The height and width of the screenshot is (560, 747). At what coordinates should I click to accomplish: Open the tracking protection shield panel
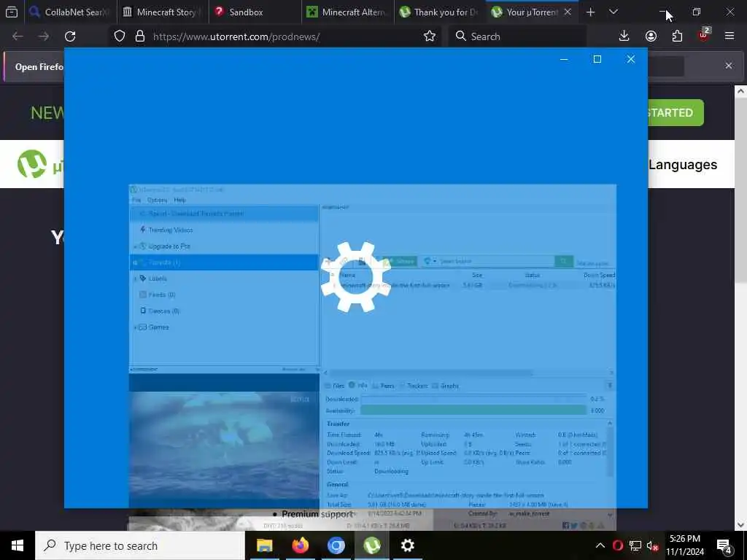(120, 36)
